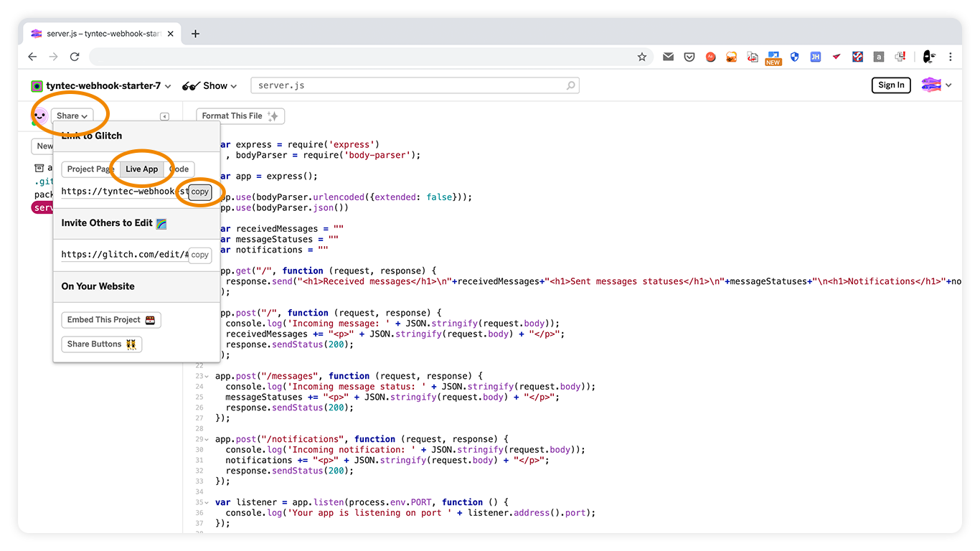This screenshot has width=980, height=551.
Task: Select the Project Page tab
Action: (90, 169)
